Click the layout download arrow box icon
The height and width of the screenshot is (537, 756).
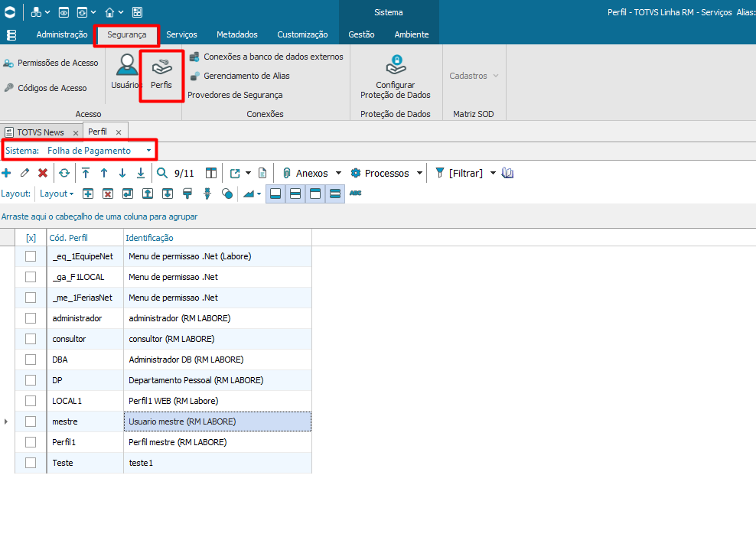(168, 194)
